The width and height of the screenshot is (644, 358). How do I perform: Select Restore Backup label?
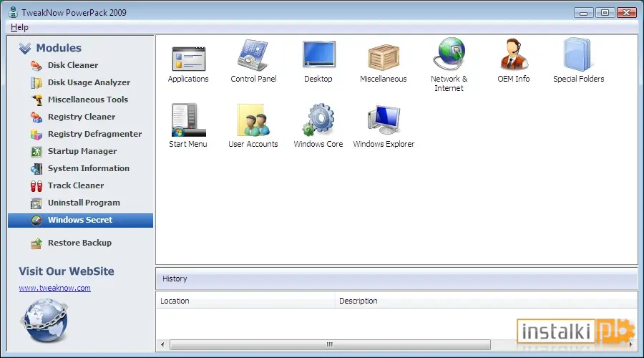tap(79, 243)
